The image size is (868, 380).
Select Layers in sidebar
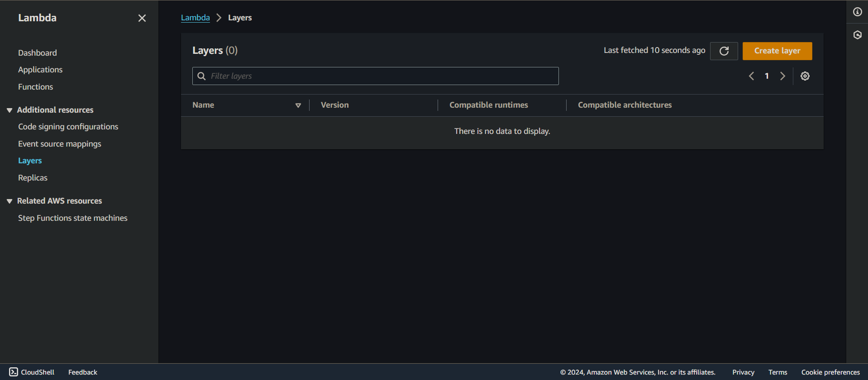coord(30,161)
